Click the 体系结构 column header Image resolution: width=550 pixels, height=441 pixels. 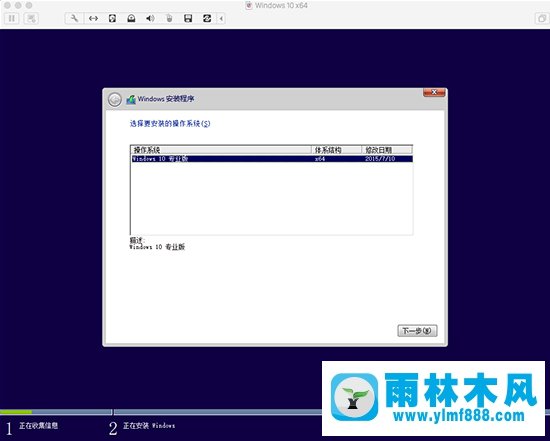coord(336,150)
